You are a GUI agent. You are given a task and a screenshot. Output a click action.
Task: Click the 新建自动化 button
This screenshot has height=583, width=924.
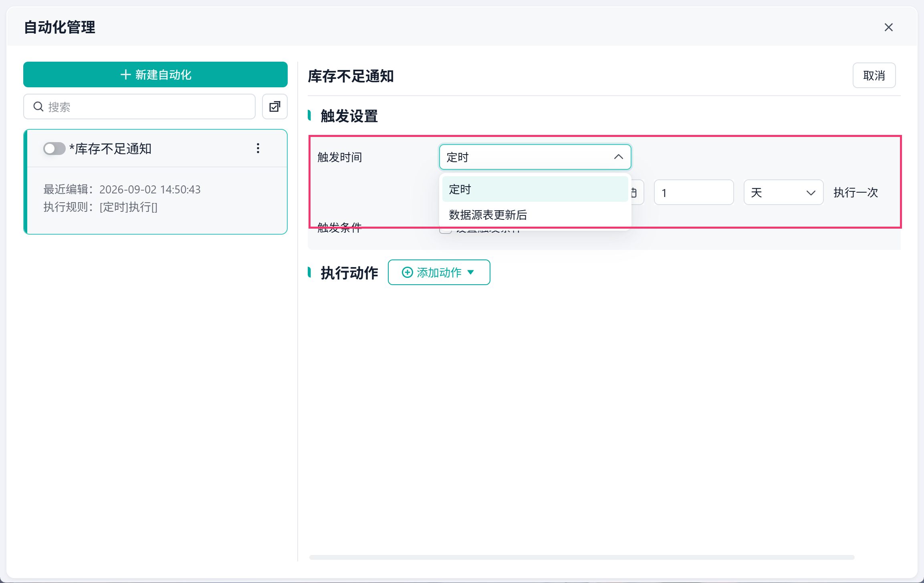tap(155, 74)
